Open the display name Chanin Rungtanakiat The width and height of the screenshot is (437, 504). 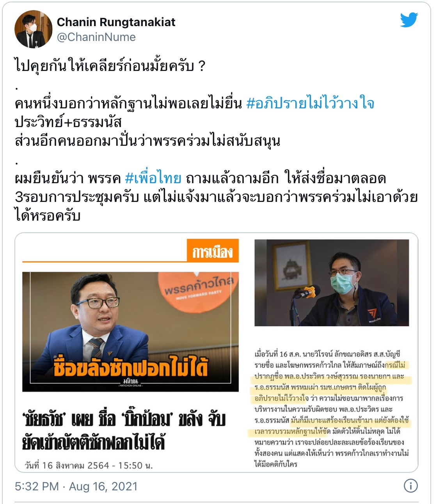coord(116,22)
